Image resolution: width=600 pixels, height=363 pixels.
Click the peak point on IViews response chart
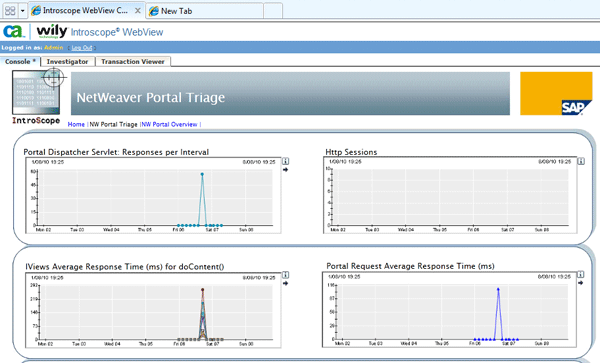202,290
